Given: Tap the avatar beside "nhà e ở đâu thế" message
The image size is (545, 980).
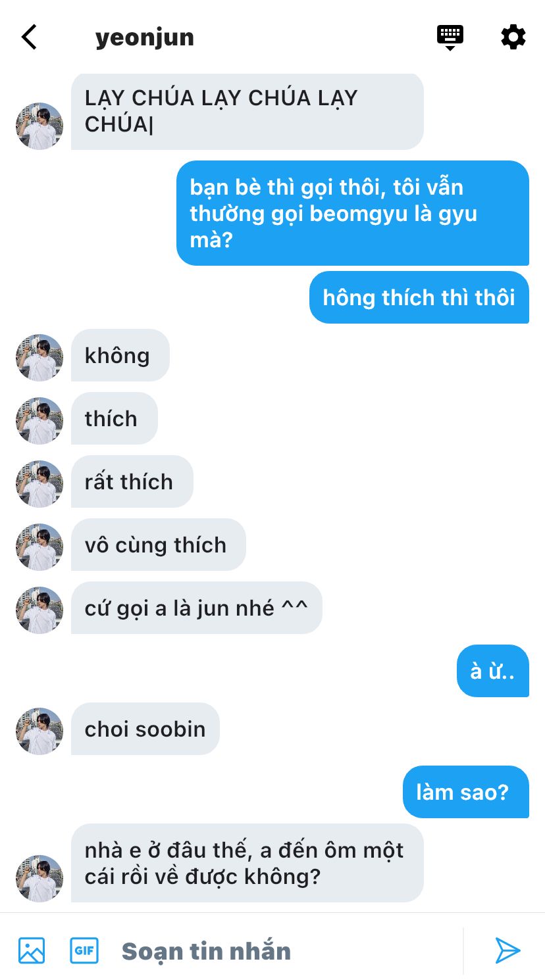Looking at the screenshot, I should [39, 878].
